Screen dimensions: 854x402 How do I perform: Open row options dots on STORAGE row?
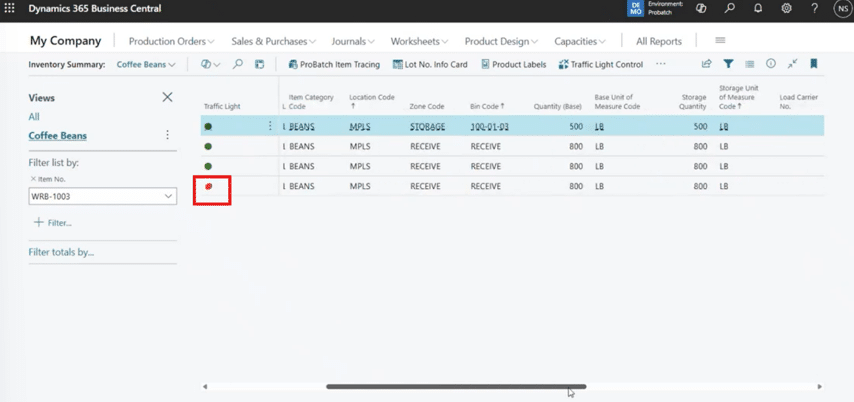(270, 126)
